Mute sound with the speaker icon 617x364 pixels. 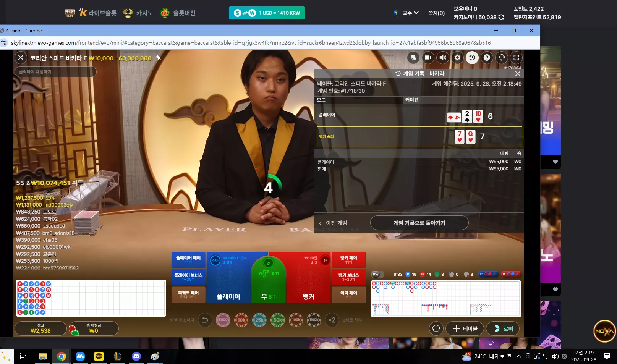pyautogui.click(x=443, y=58)
